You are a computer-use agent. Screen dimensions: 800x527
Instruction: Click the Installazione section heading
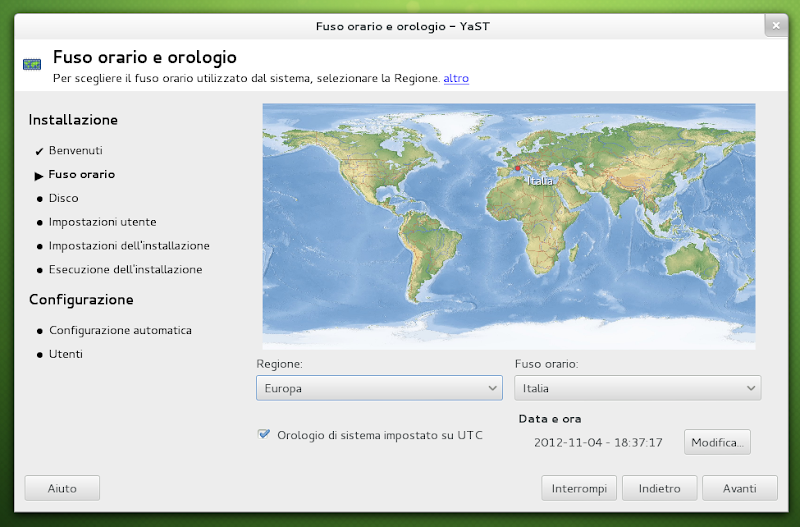(73, 120)
